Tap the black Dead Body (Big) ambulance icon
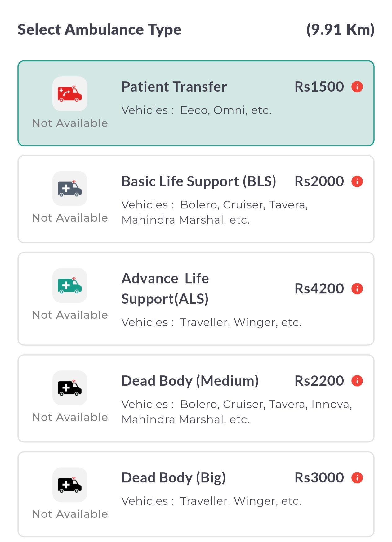This screenshot has height=542, width=392. 70,485
